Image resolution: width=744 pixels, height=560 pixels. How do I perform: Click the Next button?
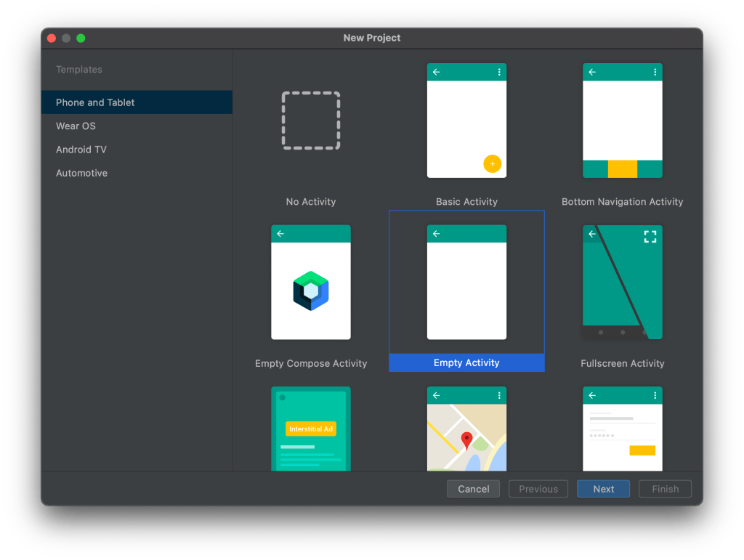point(603,489)
